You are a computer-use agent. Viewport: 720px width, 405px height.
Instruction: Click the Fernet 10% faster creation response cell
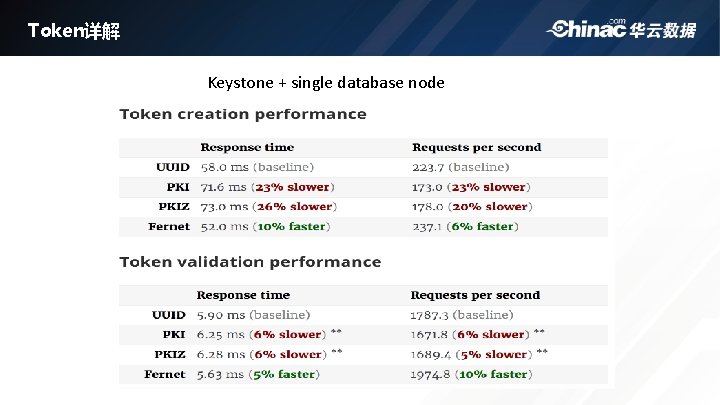265,227
